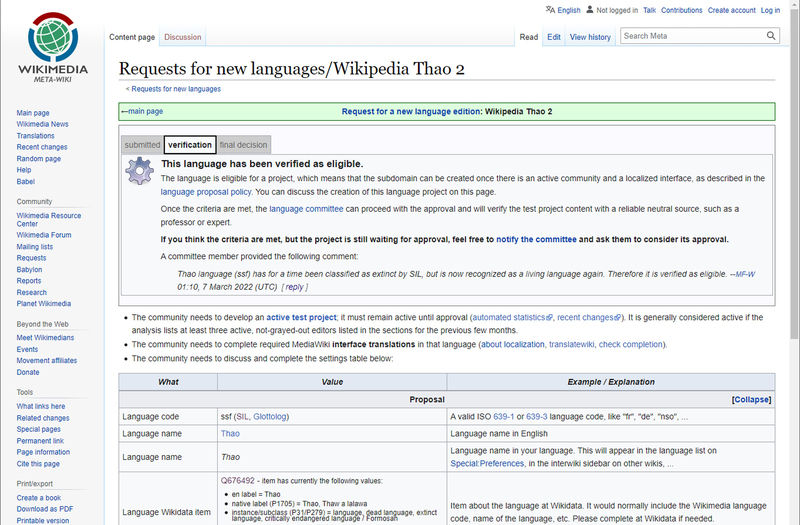Image resolution: width=800 pixels, height=525 pixels.
Task: Open Mailing lists in sidebar
Action: click(34, 246)
